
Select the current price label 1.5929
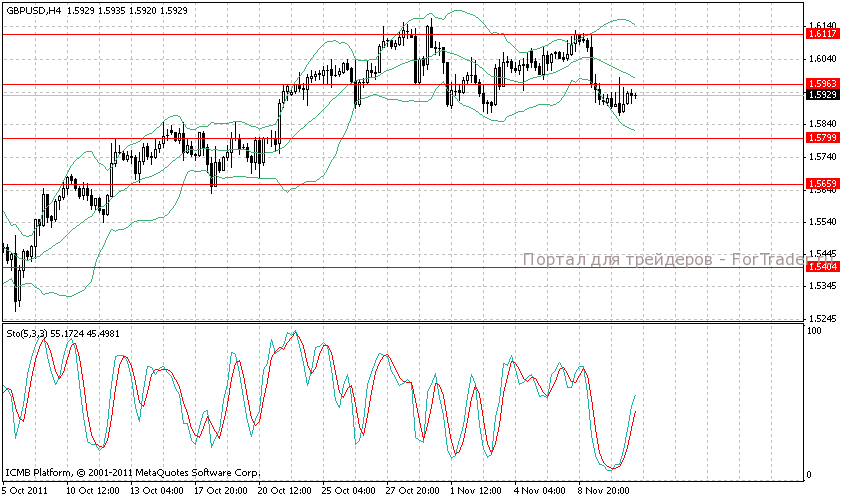coord(820,95)
